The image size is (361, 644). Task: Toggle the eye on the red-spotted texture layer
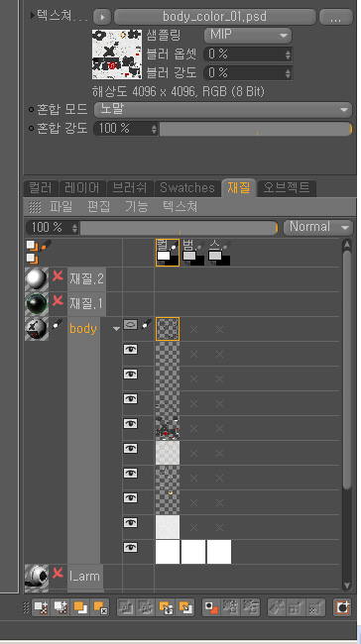[130, 423]
